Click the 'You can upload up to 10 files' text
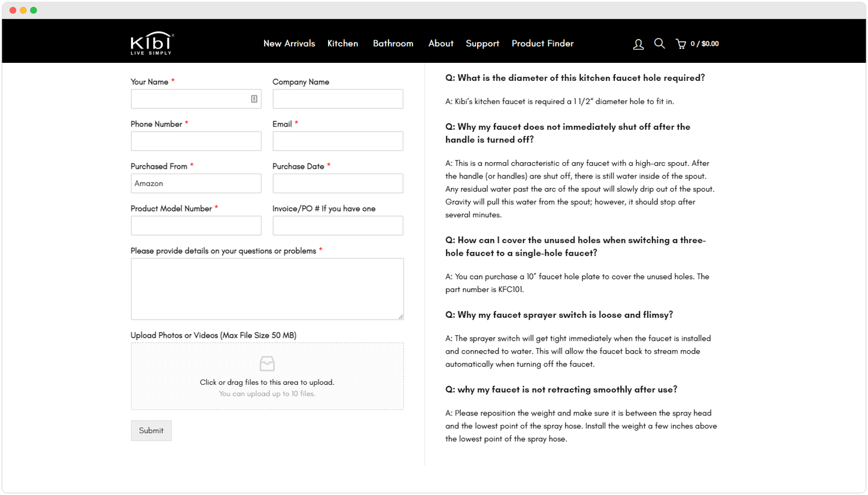 [x=267, y=394]
